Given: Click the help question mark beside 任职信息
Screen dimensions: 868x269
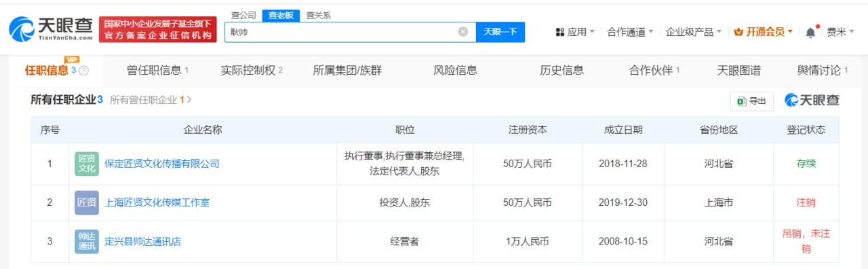Looking at the screenshot, I should click(x=83, y=71).
